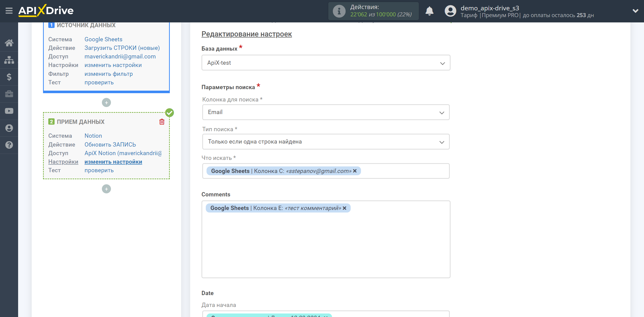Click the 'Настройки' label in receiver block
644x317 pixels.
click(x=63, y=162)
